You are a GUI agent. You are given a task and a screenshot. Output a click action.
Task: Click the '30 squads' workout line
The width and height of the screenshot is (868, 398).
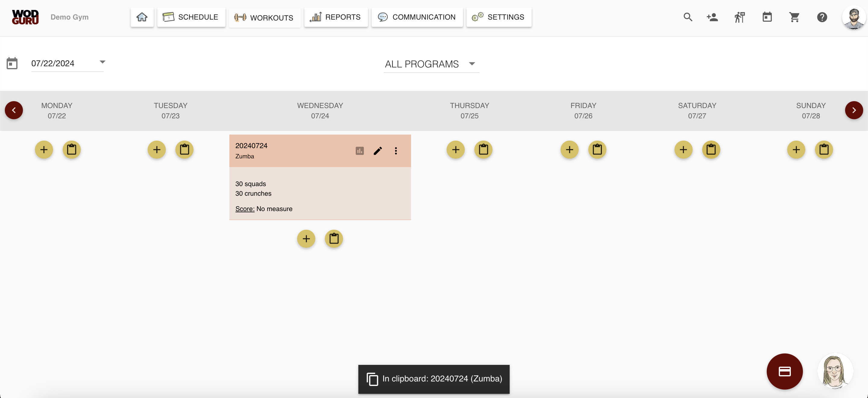coord(250,184)
